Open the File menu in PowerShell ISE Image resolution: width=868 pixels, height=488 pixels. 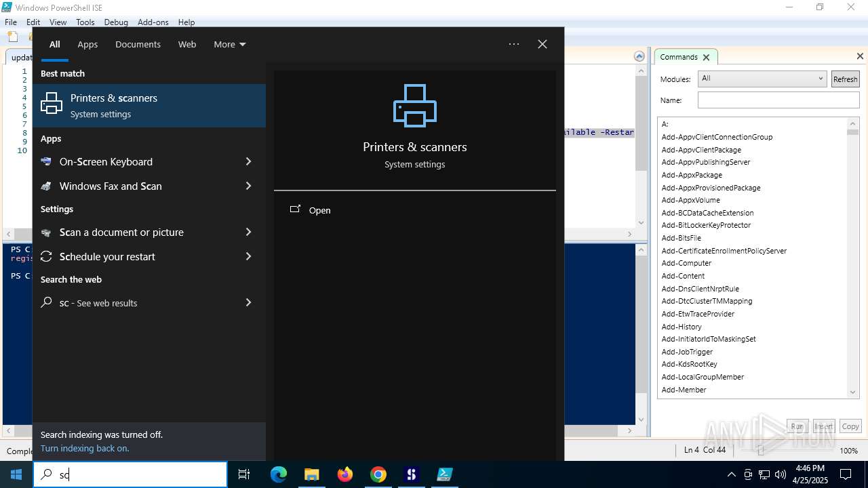click(11, 22)
